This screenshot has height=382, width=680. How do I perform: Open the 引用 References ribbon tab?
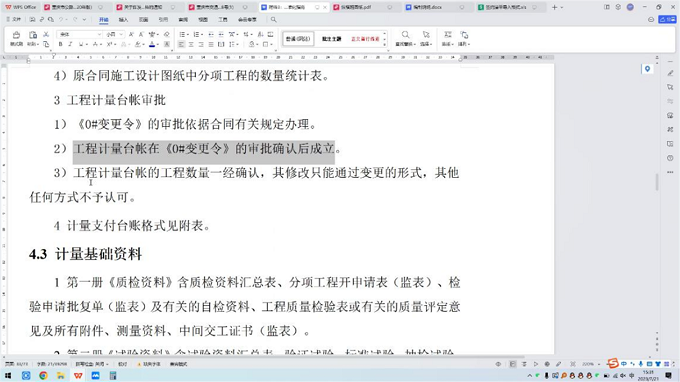click(x=163, y=20)
